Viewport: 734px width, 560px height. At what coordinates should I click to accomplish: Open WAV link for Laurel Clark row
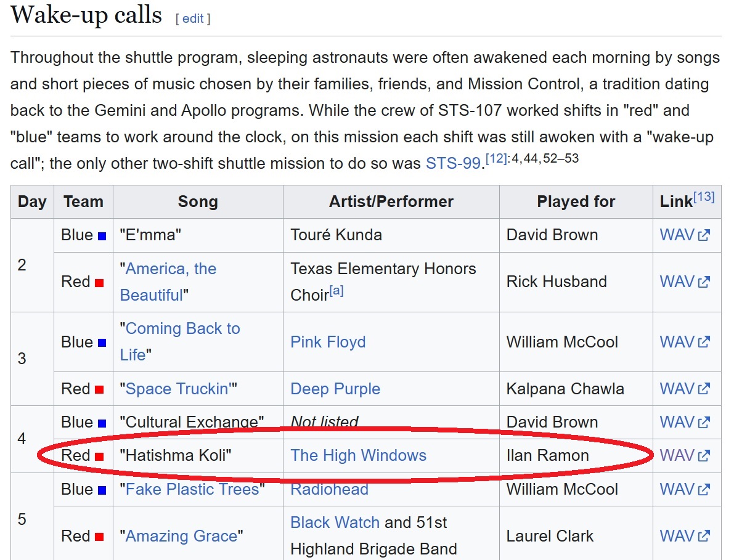(684, 536)
